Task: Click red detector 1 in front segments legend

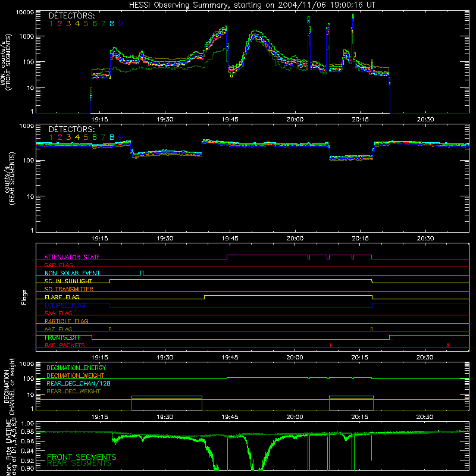Action: point(51,24)
